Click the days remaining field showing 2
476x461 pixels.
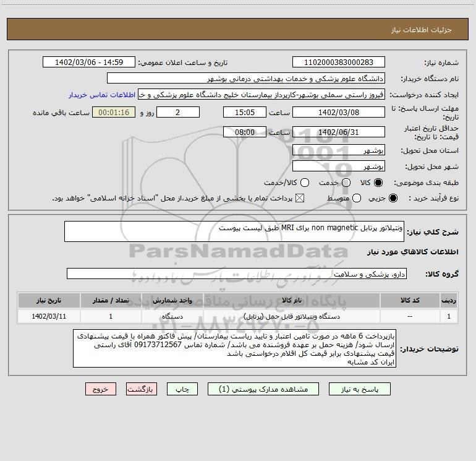(x=178, y=112)
